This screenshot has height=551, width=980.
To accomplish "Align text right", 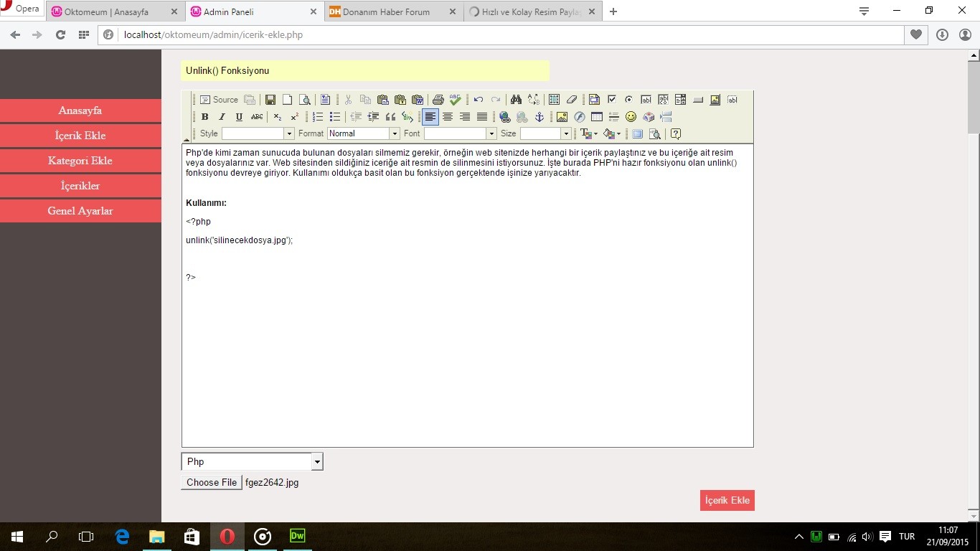I will click(x=465, y=117).
